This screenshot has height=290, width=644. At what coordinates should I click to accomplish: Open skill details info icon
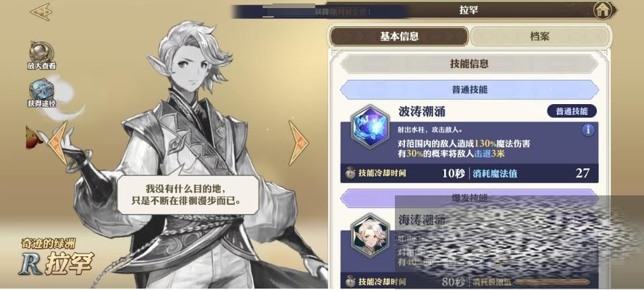click(x=588, y=130)
